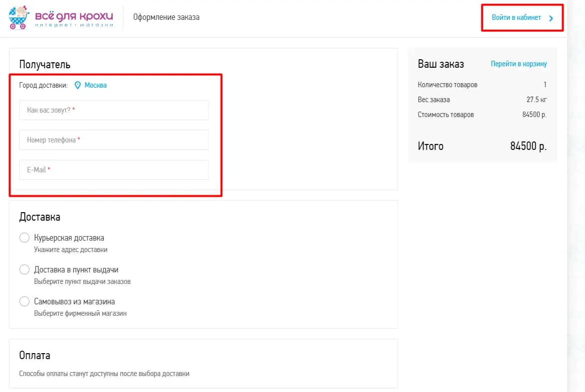Go to cart via Перейти в корзину
The image size is (585, 392).
point(518,64)
